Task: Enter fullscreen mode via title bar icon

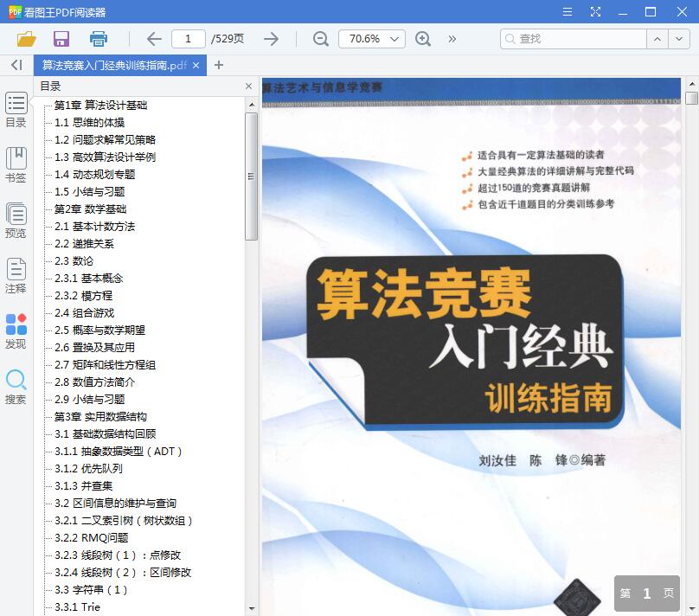Action: [x=595, y=11]
